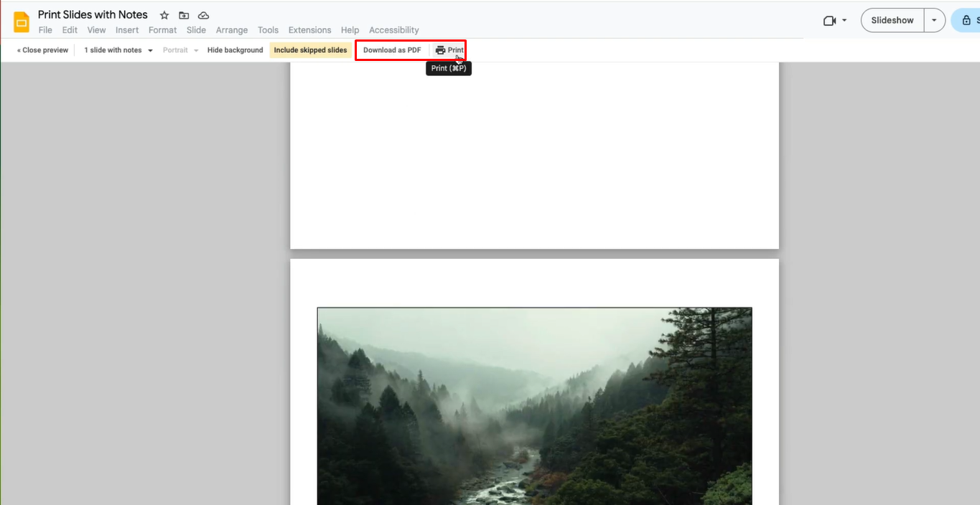Click Download as PDF

point(392,50)
